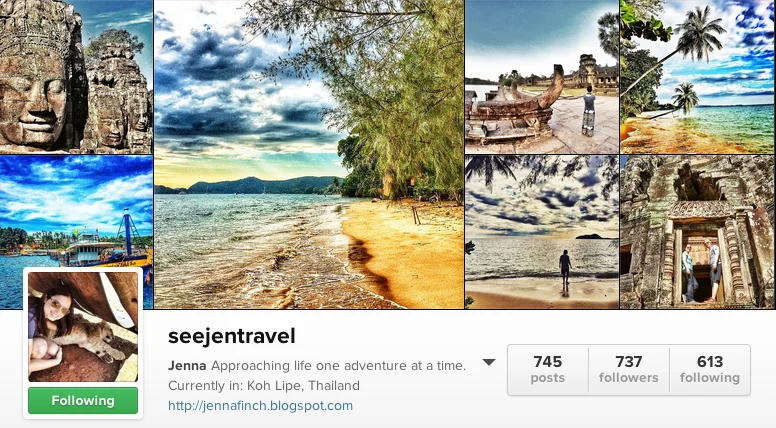Image resolution: width=776 pixels, height=428 pixels.
Task: Open the Angkor Wat causeway photo
Action: pyautogui.click(x=542, y=77)
